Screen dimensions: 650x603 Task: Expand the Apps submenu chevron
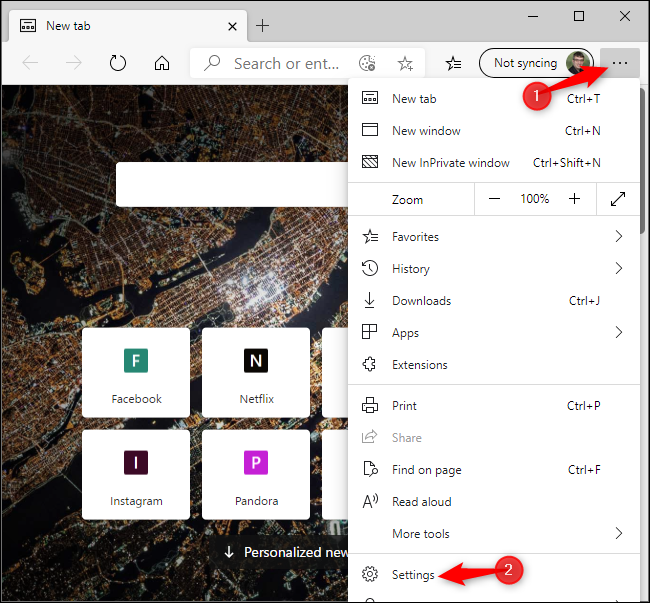tap(619, 332)
